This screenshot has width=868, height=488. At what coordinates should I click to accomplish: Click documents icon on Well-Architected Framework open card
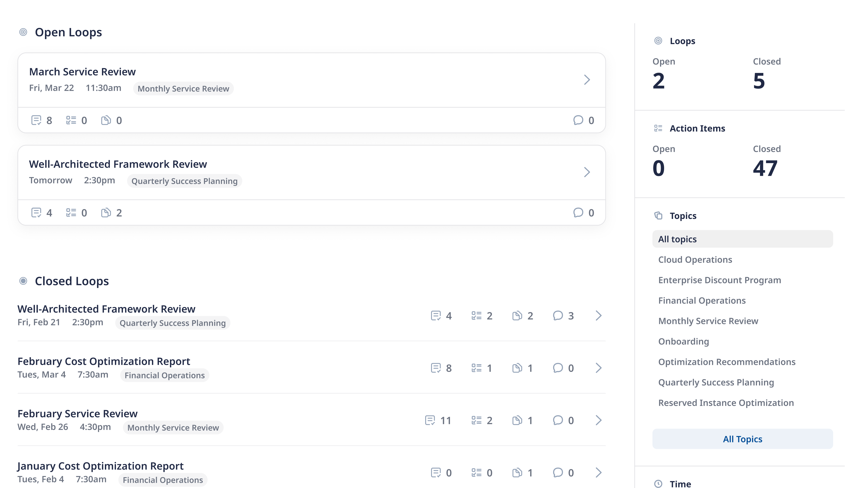click(106, 213)
